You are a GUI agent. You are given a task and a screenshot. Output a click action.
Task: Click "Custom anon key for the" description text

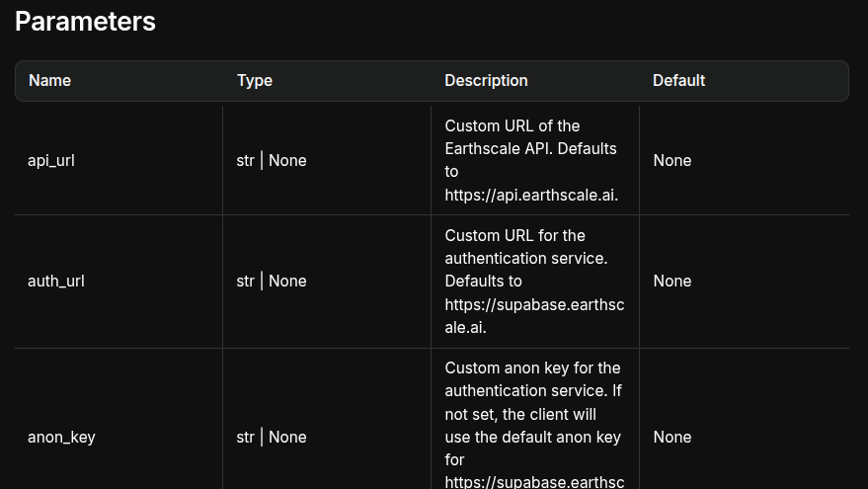532,367
